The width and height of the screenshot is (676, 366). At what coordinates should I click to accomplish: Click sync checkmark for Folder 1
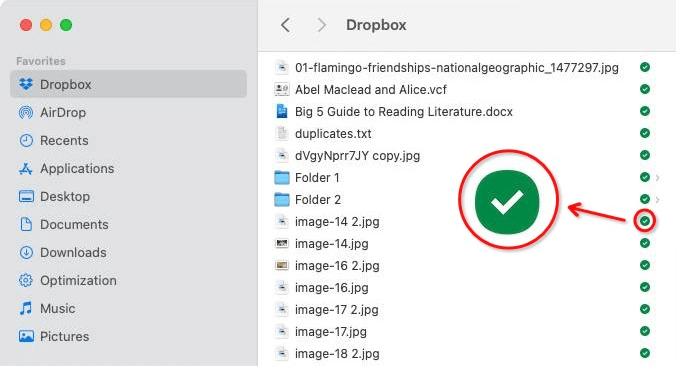coord(645,177)
